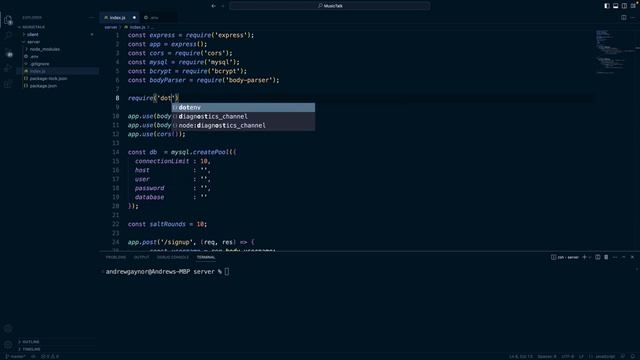The image size is (640, 360).
Task: Click the UTF-8 encoding status item
Action: click(567, 356)
